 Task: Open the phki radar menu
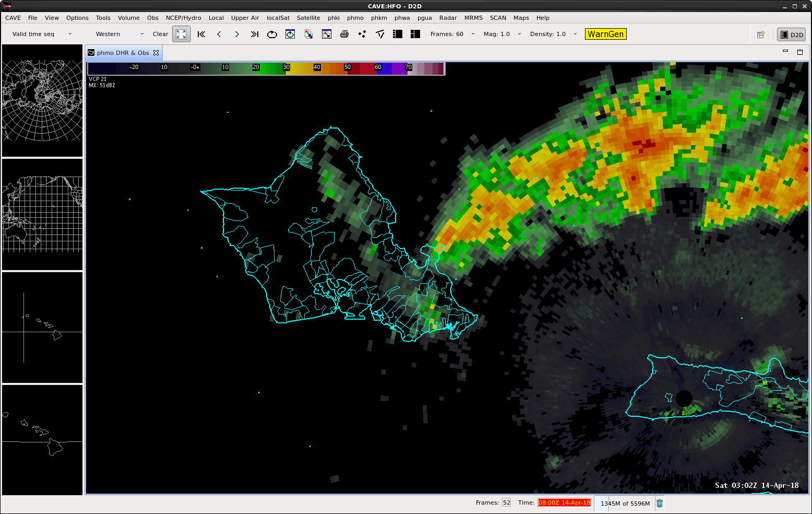pos(334,18)
